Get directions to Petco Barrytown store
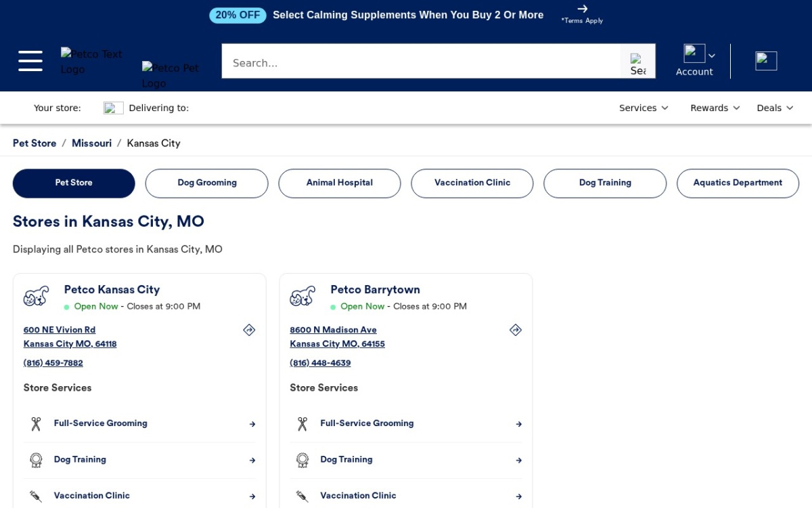This screenshot has height=508, width=812. coord(516,330)
